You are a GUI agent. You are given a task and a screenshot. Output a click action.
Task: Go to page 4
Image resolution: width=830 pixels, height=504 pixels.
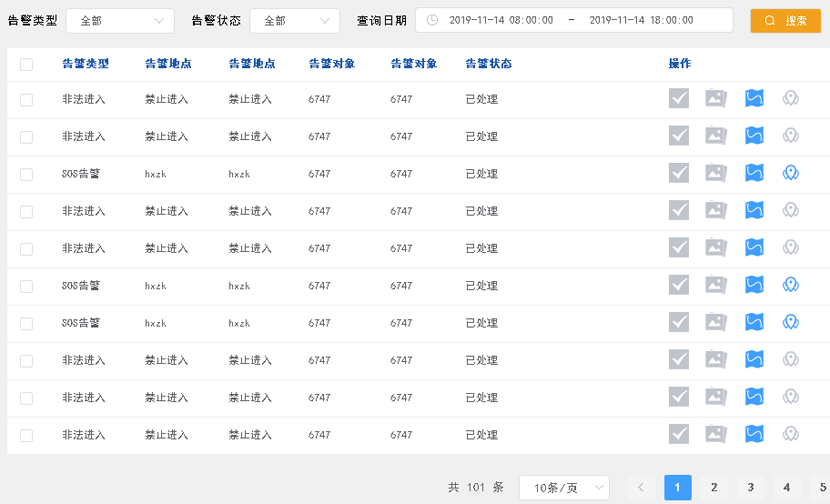[787, 488]
